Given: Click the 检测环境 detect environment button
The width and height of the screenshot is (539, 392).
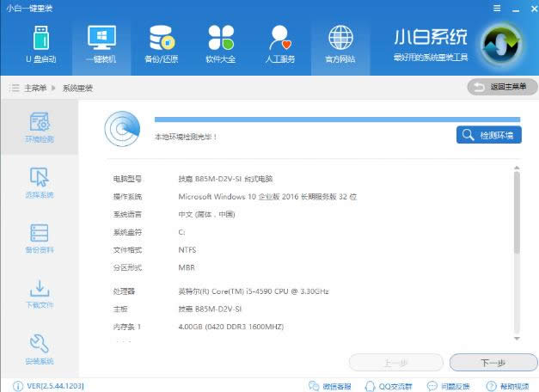Looking at the screenshot, I should point(488,135).
